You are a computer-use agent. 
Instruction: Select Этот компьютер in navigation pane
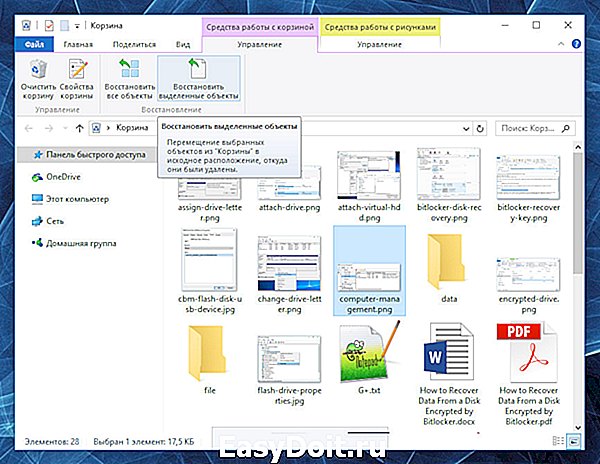point(70,199)
